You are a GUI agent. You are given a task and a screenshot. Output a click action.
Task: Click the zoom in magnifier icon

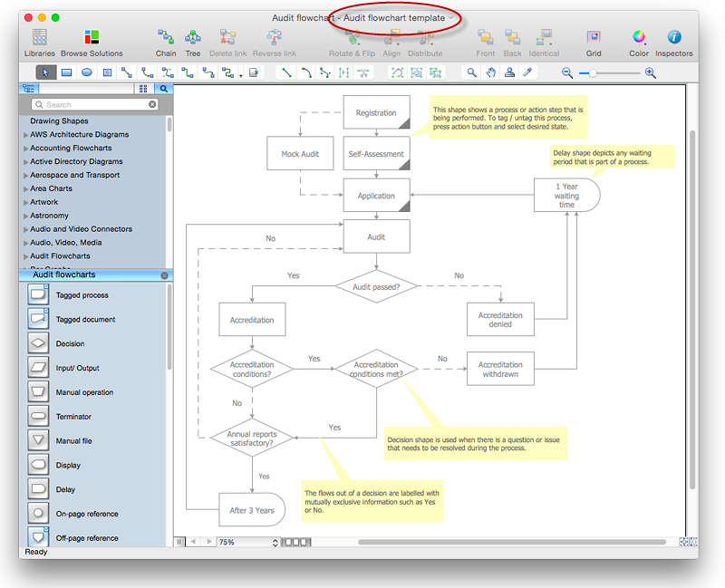650,72
